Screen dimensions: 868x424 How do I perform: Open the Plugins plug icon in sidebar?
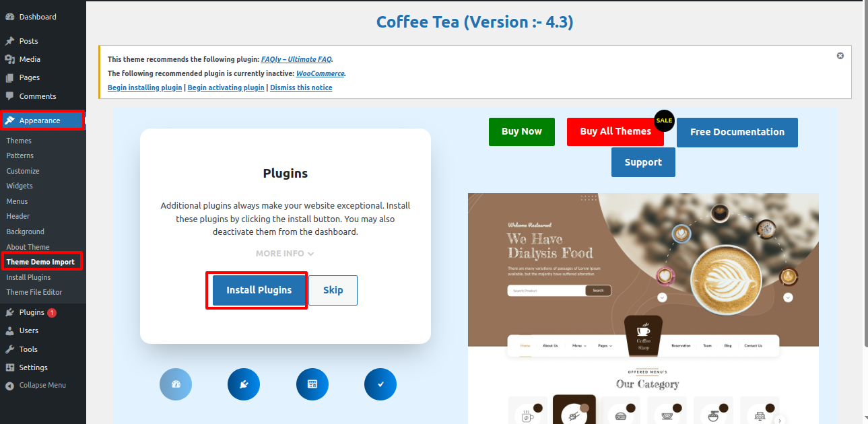click(9, 312)
